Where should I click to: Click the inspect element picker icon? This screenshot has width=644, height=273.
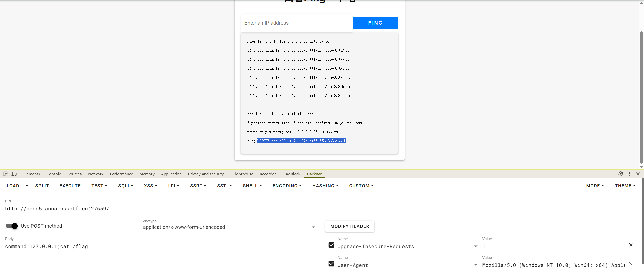[5, 174]
